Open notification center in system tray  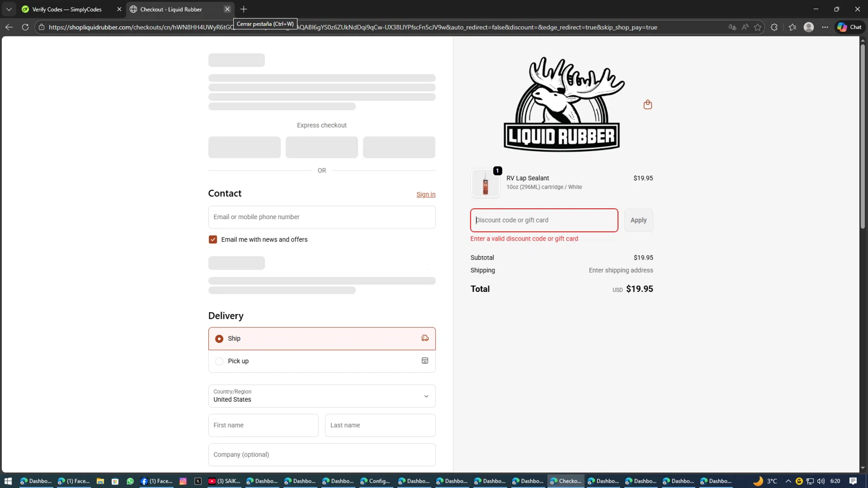pyautogui.click(x=853, y=481)
